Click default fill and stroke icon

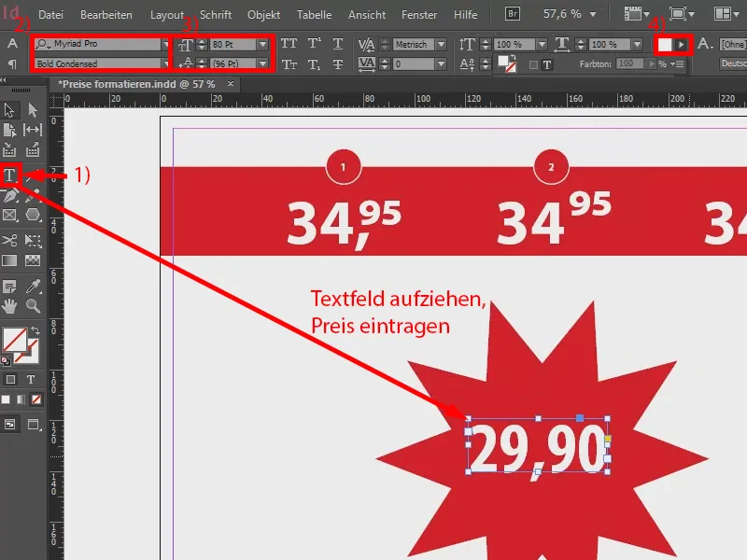tap(6, 361)
